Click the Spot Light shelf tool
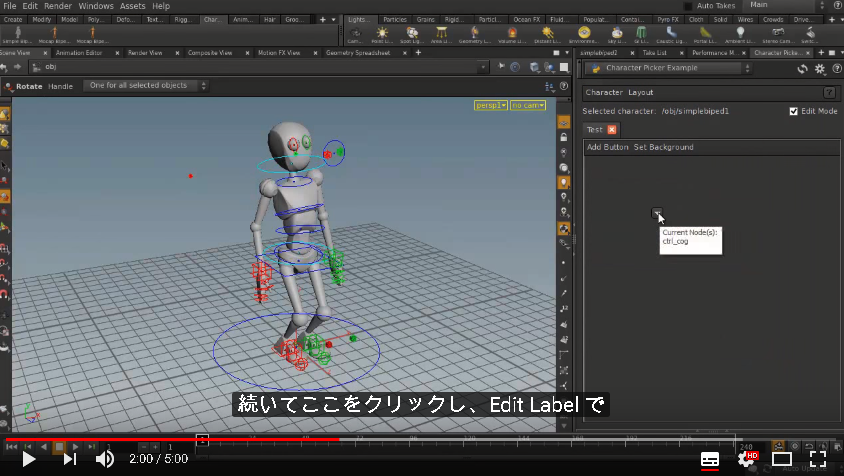The width and height of the screenshot is (844, 476). [412, 35]
